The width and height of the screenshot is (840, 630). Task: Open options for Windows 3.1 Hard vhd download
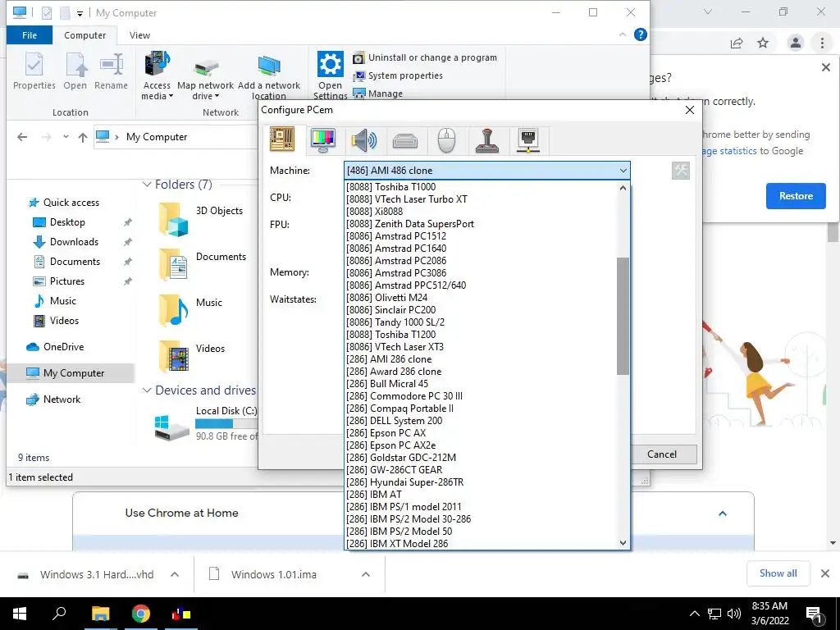pos(175,574)
